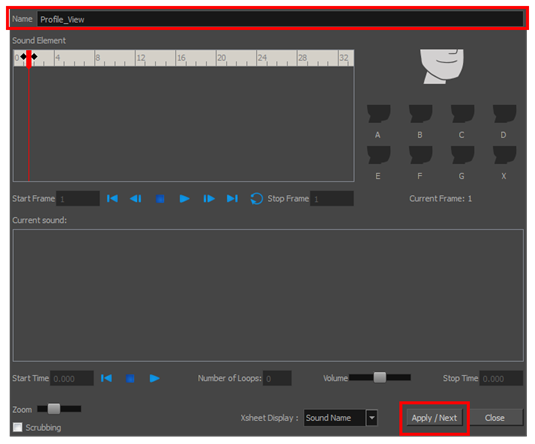Click the Volume slider handle

pos(380,377)
